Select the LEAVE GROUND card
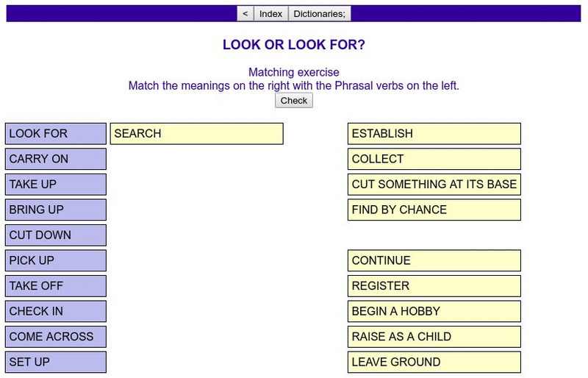 [x=434, y=362]
